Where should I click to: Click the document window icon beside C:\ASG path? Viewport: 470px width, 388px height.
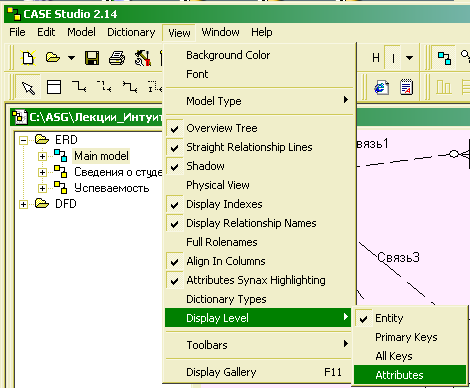(x=19, y=117)
